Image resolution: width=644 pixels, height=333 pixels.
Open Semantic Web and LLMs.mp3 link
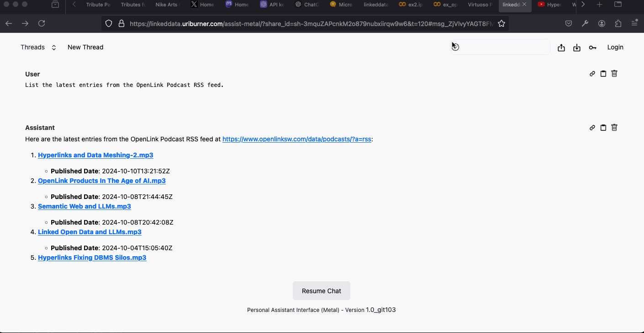coord(84,206)
